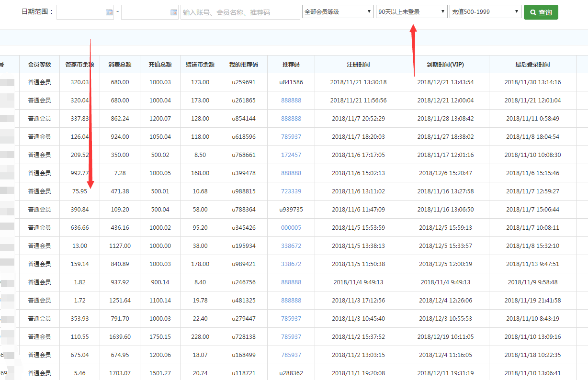Select last login 2018/11/18 10:22:35

pyautogui.click(x=532, y=355)
